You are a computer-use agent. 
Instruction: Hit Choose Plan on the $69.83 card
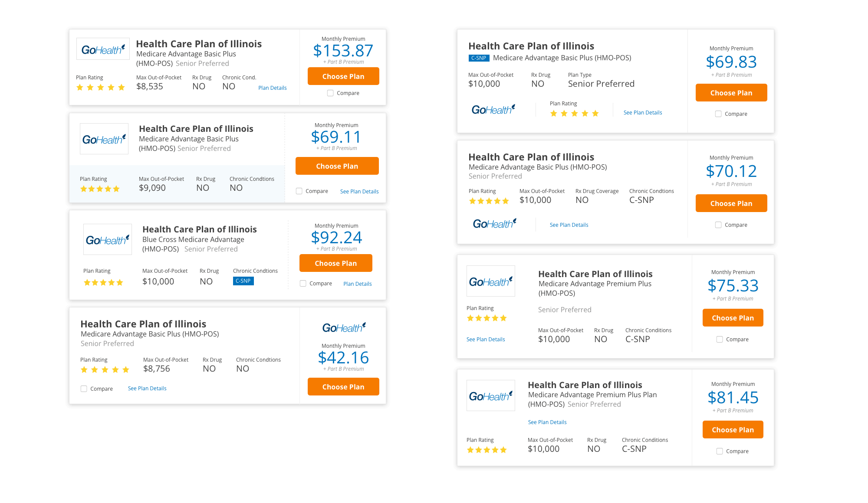731,93
